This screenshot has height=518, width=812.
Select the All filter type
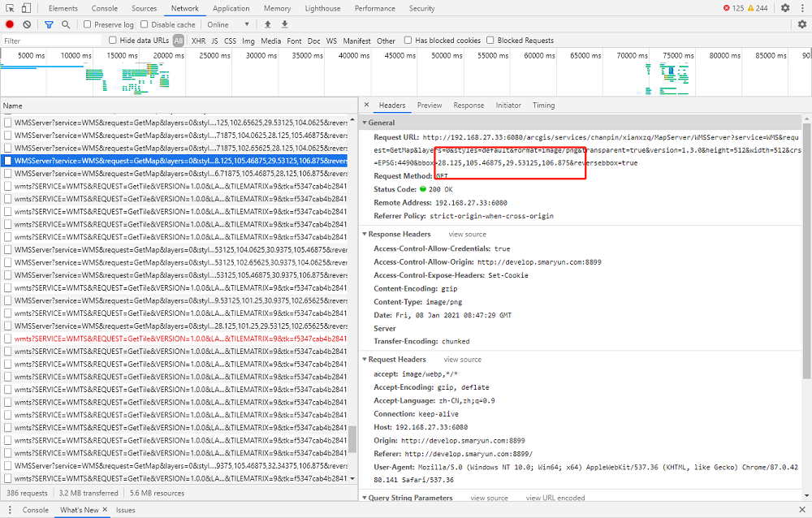[x=179, y=41]
